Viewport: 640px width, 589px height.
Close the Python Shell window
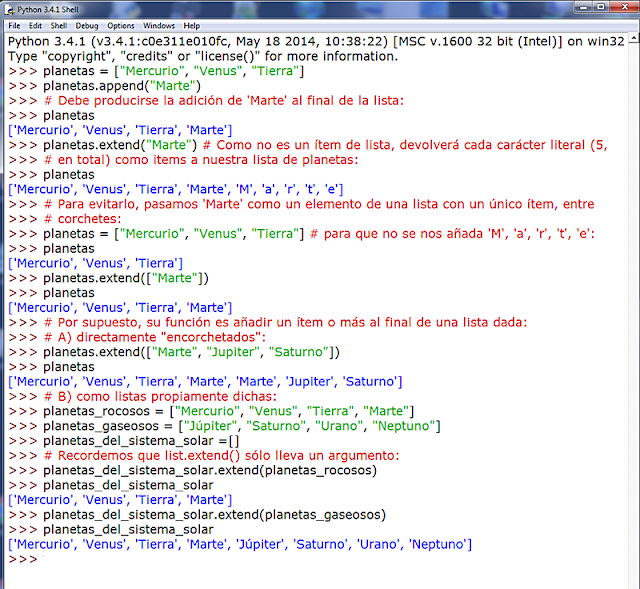[x=624, y=7]
